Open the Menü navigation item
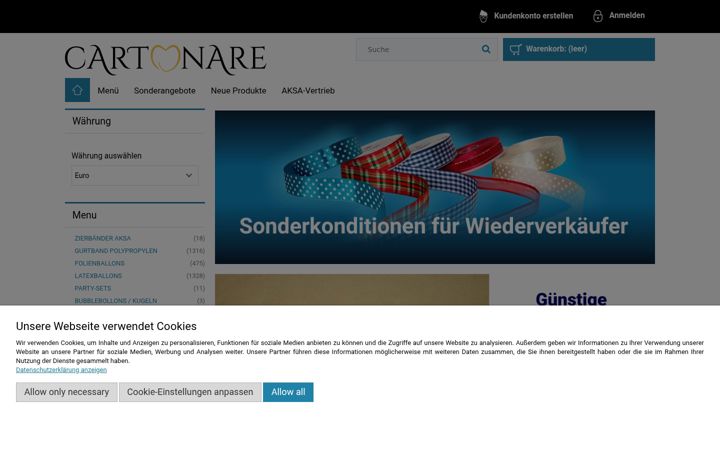The width and height of the screenshot is (720, 450). (108, 90)
